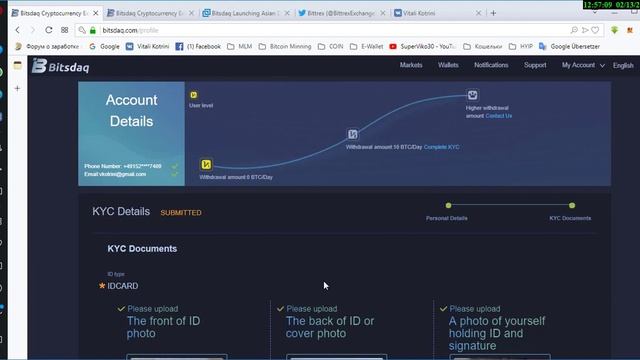The image size is (640, 360).
Task: Click the send arrow icon in address bar
Action: 585,30
